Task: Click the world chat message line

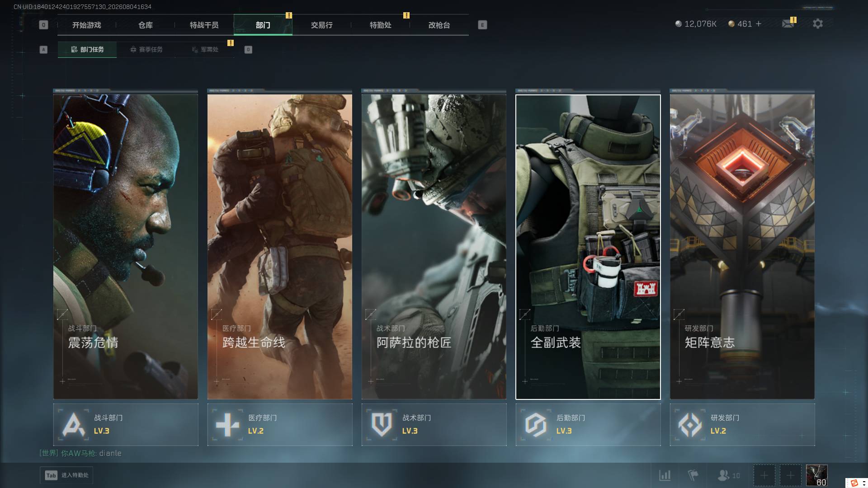Action: 80,453
